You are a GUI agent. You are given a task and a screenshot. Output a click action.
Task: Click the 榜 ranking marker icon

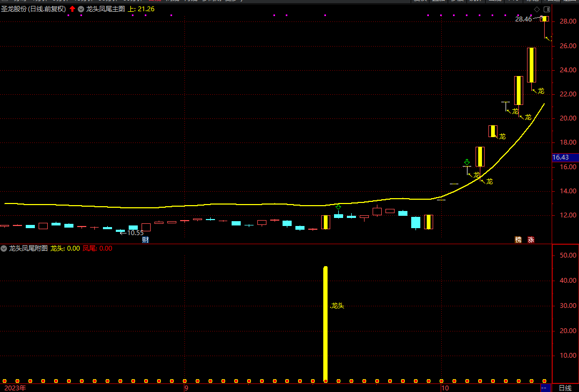pos(518,240)
